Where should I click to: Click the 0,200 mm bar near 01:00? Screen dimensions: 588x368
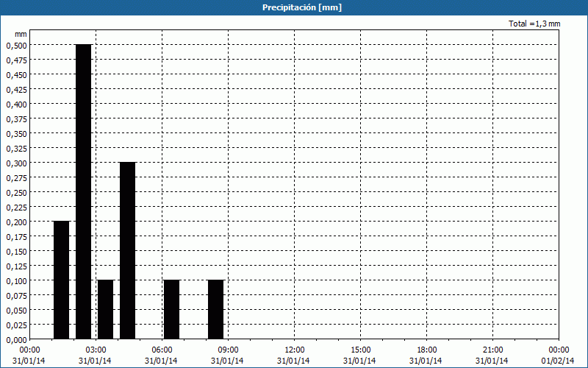click(62, 280)
